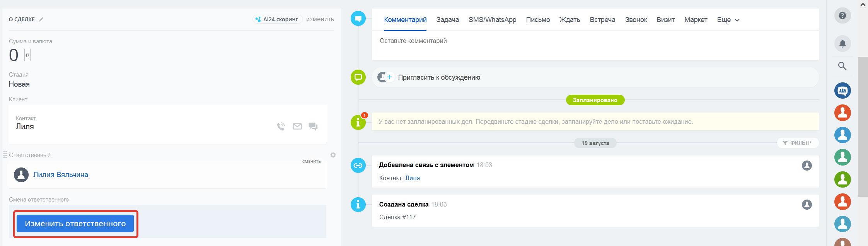Click the изменить link near AI24-скоринг

(x=320, y=19)
